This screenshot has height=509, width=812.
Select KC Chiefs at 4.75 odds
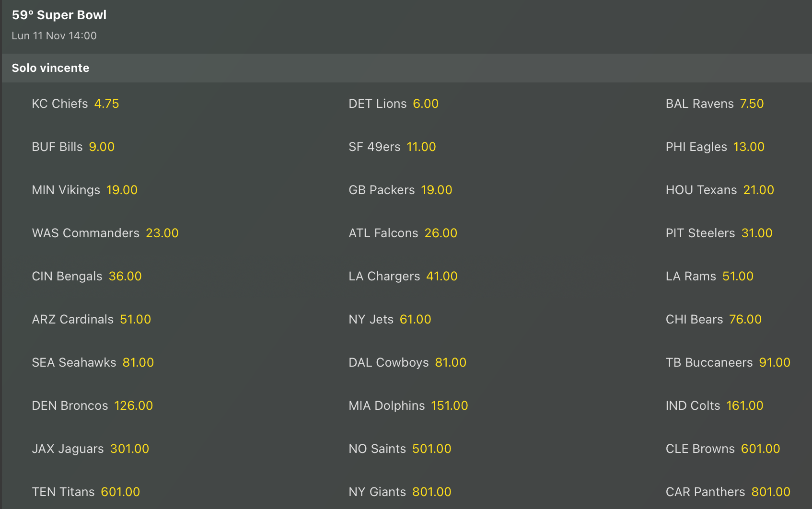coord(75,104)
